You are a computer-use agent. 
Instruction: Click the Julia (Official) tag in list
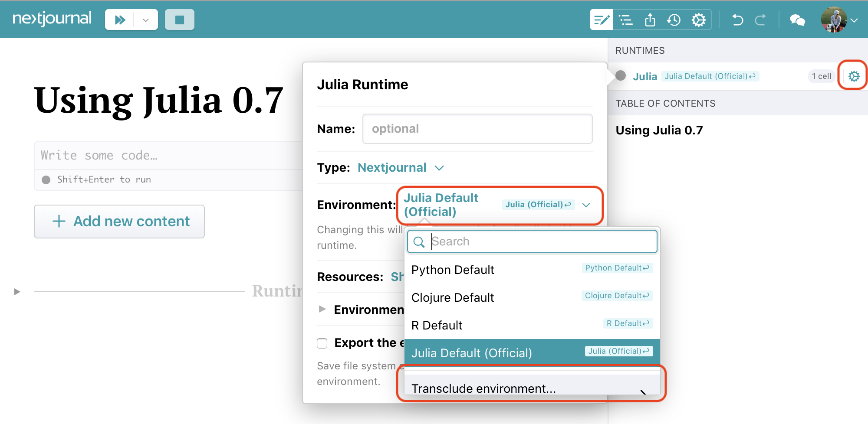click(x=619, y=351)
